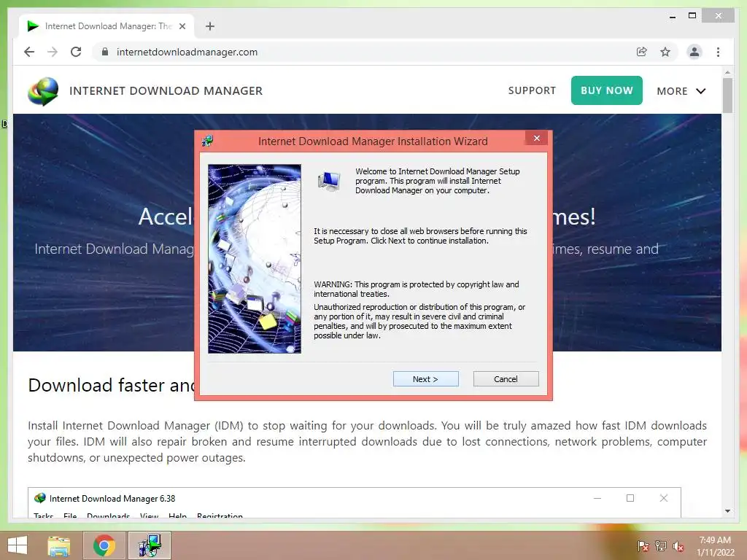Click the 'It is neccessary to close all web browsers' text
747x560 pixels.
(420, 236)
